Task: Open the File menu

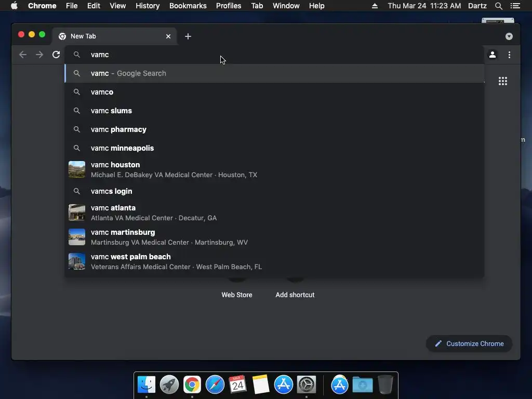Action: 72,6
